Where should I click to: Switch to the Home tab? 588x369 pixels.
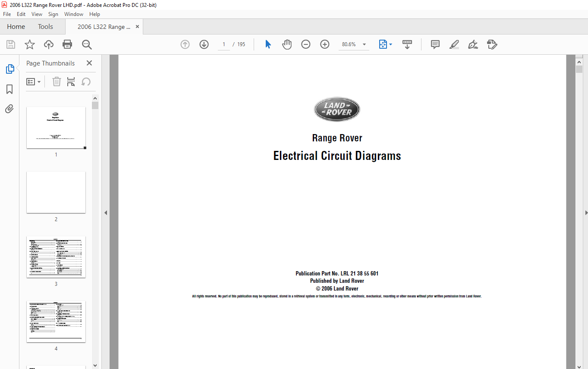[16, 27]
